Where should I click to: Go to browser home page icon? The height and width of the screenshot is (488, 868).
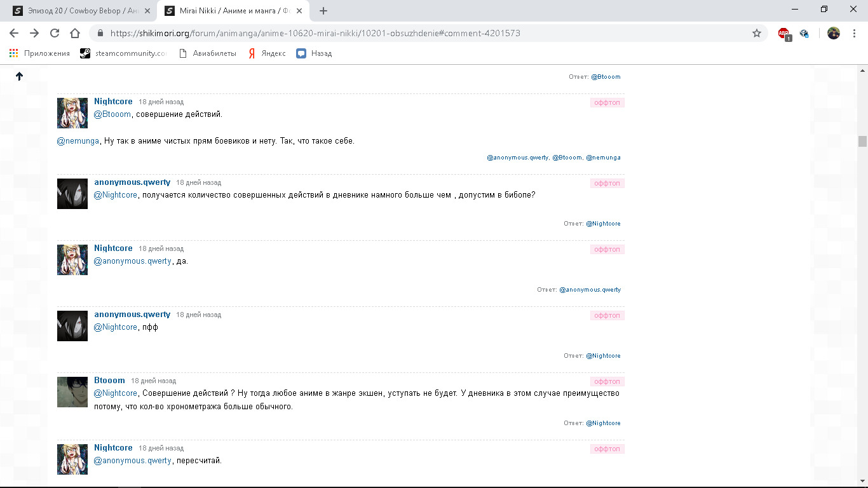pos(75,33)
